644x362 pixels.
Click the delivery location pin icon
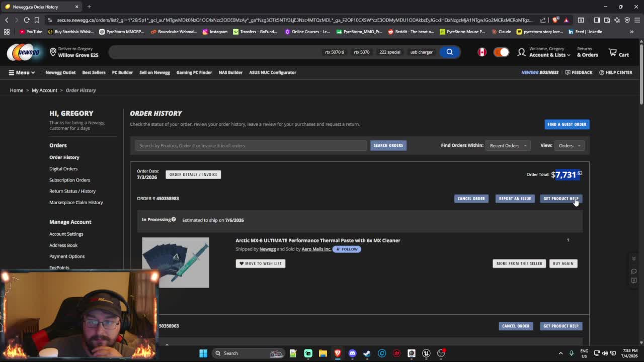coord(53,52)
